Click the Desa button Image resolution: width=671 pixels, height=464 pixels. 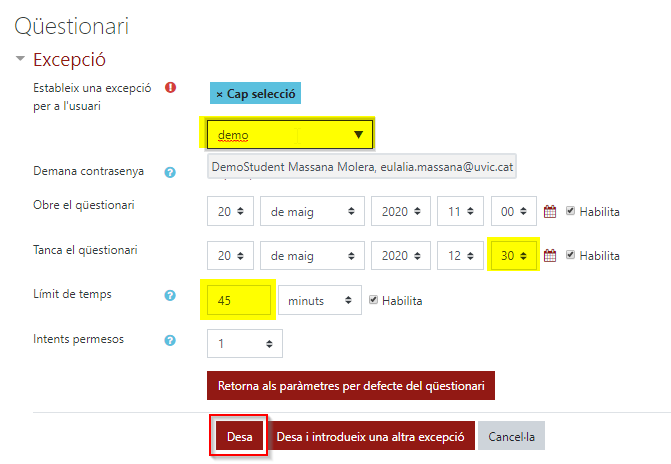click(239, 437)
